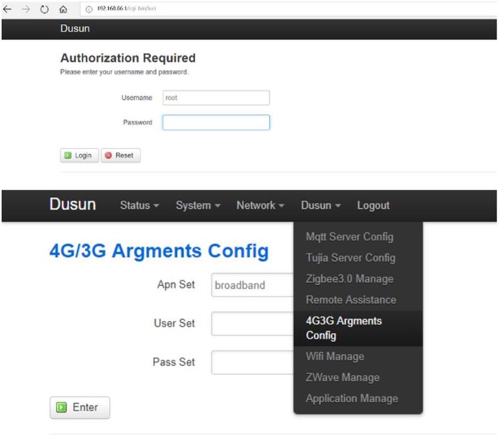Open Remote Assistance menu item
The image size is (504, 443).
coord(358,300)
